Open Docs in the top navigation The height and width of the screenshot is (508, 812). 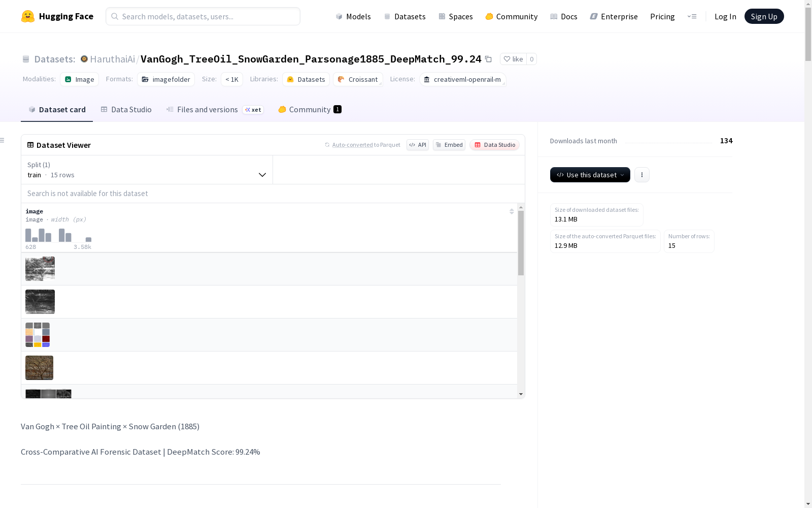coord(564,16)
